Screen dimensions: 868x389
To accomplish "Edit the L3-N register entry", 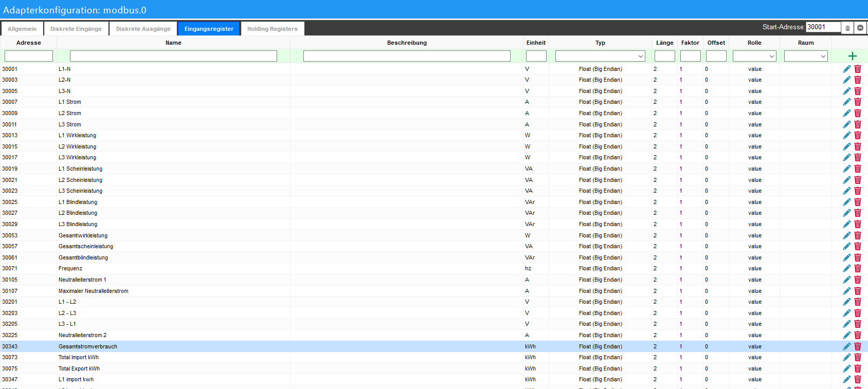I will (846, 91).
